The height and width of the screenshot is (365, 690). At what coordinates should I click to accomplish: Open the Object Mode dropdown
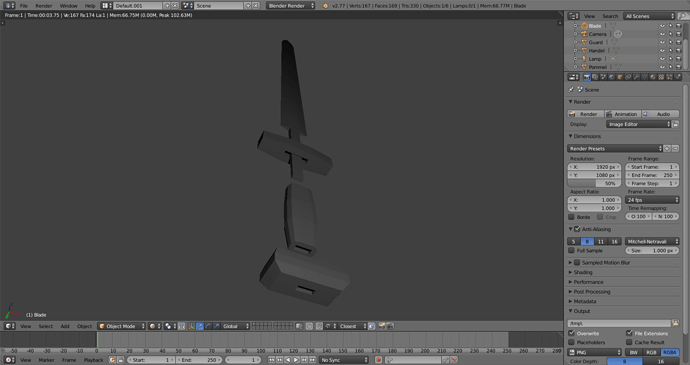pos(121,326)
